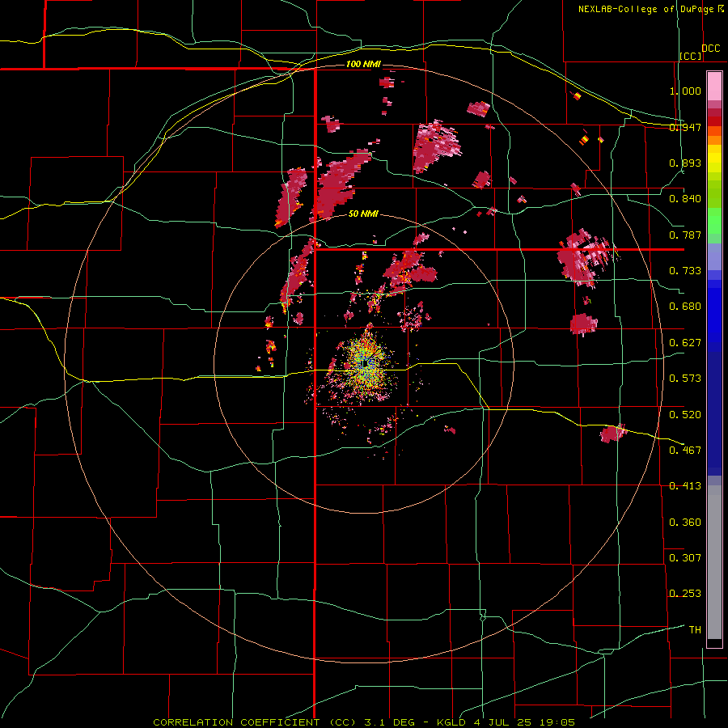Click the [CC] legend header
Image resolution: width=728 pixels, height=728 pixels.
(691, 56)
